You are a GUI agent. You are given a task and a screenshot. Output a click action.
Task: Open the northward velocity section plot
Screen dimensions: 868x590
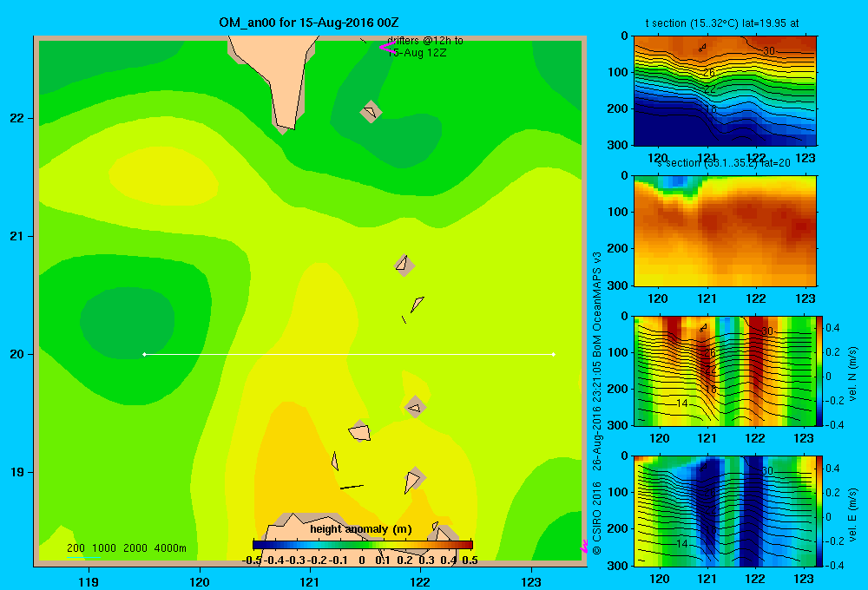tap(724, 370)
